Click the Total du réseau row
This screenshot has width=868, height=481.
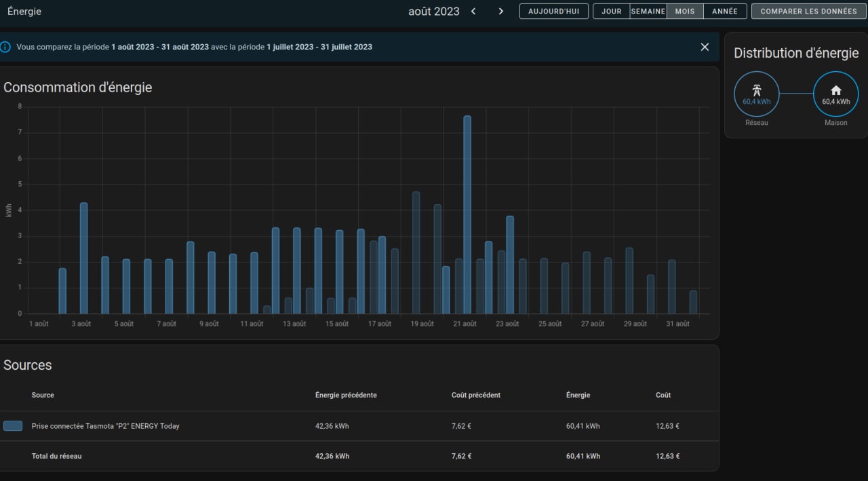click(56, 456)
